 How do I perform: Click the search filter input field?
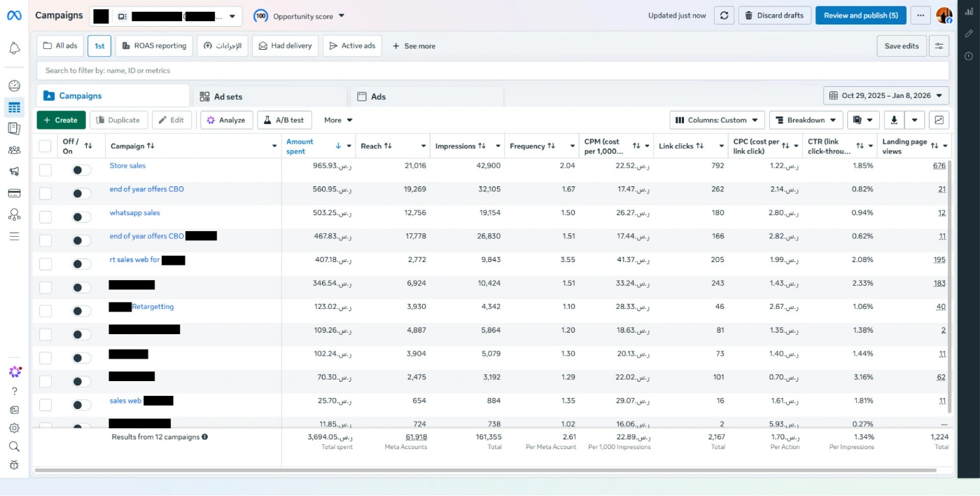[x=493, y=70]
